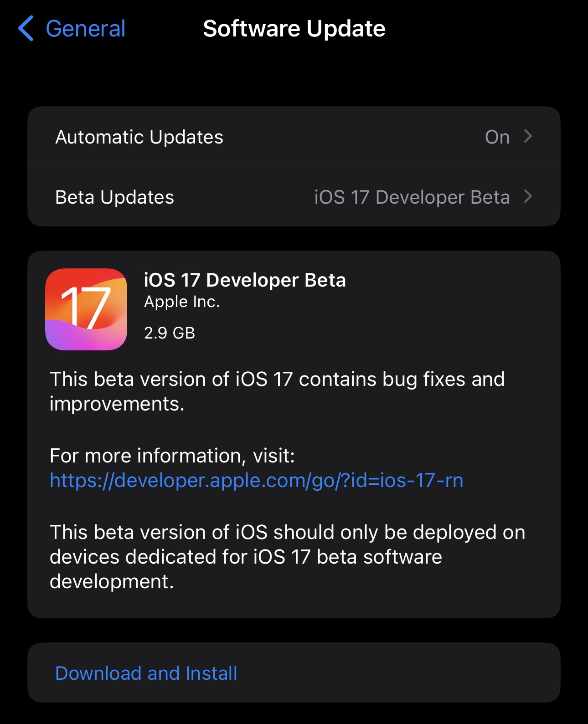The image size is (588, 724).
Task: Tap the For more information text
Action: 172,456
